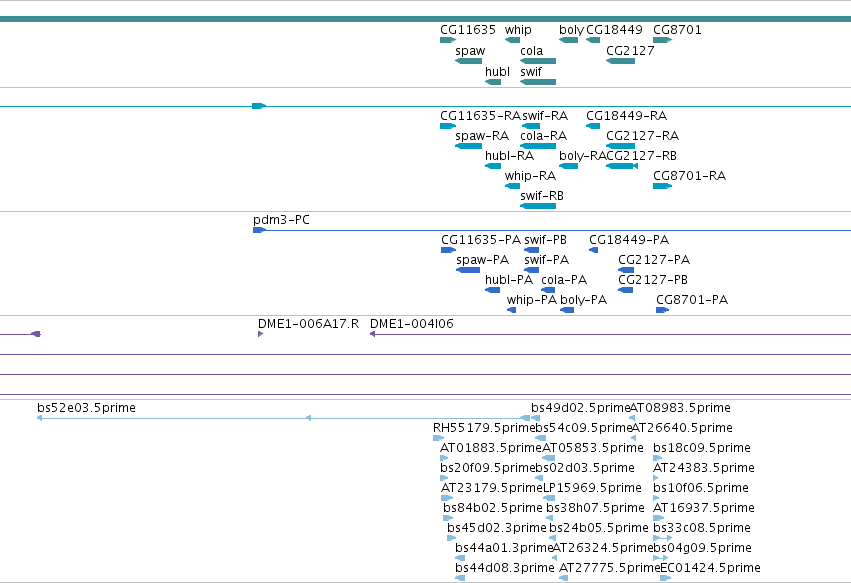The width and height of the screenshot is (851, 583).
Task: Select the CG8701-RA transcript
Action: (662, 186)
